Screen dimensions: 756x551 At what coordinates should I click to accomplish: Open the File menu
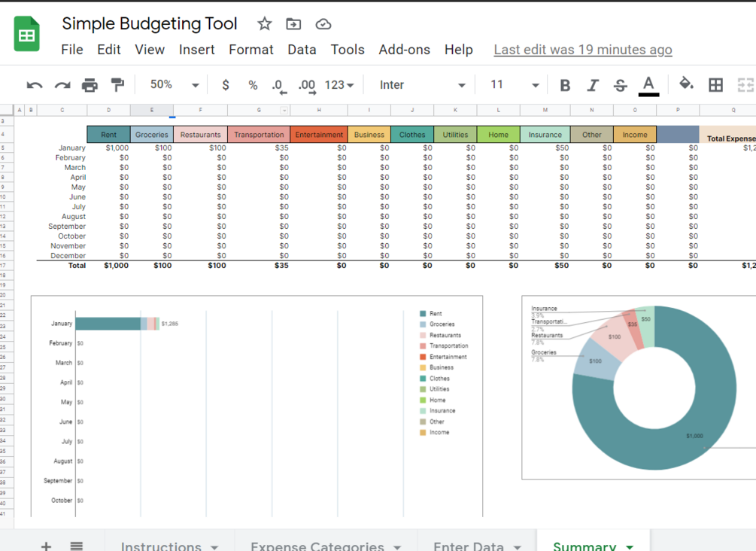[72, 50]
